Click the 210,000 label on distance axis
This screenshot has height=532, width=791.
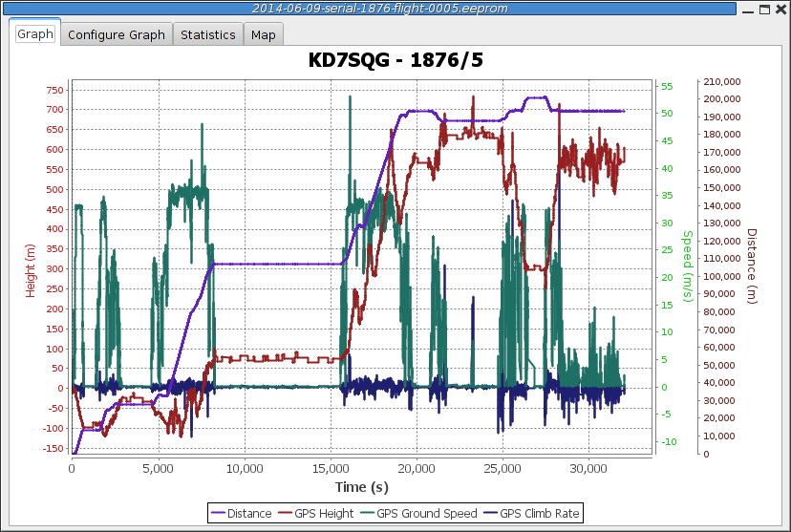(x=722, y=82)
